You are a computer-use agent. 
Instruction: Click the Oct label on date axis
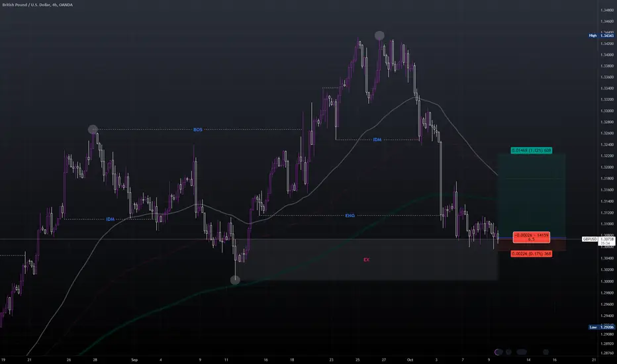410,359
